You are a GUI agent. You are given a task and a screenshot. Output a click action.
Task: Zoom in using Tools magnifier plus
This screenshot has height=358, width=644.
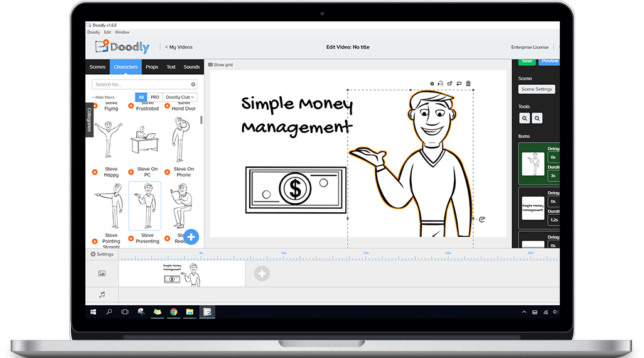click(x=525, y=118)
